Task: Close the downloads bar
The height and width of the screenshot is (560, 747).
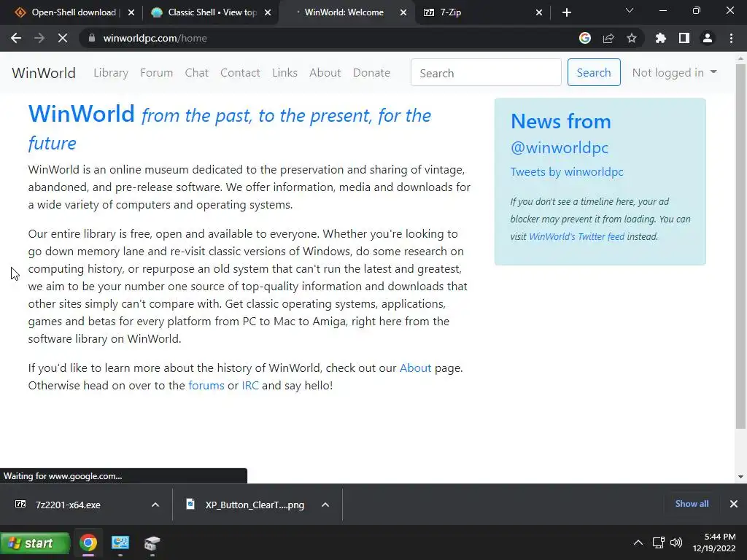Action: click(734, 504)
